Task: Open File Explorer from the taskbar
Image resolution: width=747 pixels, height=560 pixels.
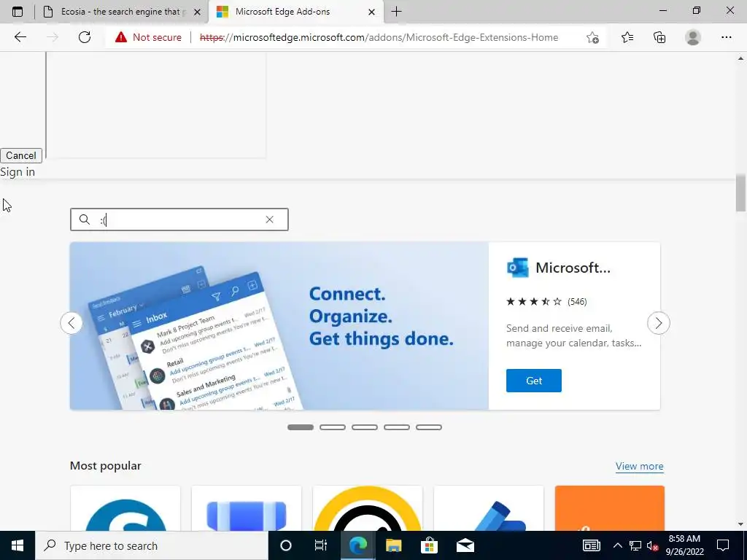Action: (x=393, y=545)
